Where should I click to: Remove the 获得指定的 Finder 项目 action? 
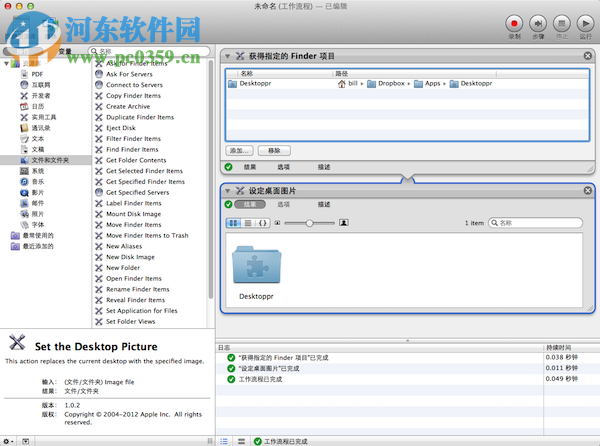pos(588,56)
